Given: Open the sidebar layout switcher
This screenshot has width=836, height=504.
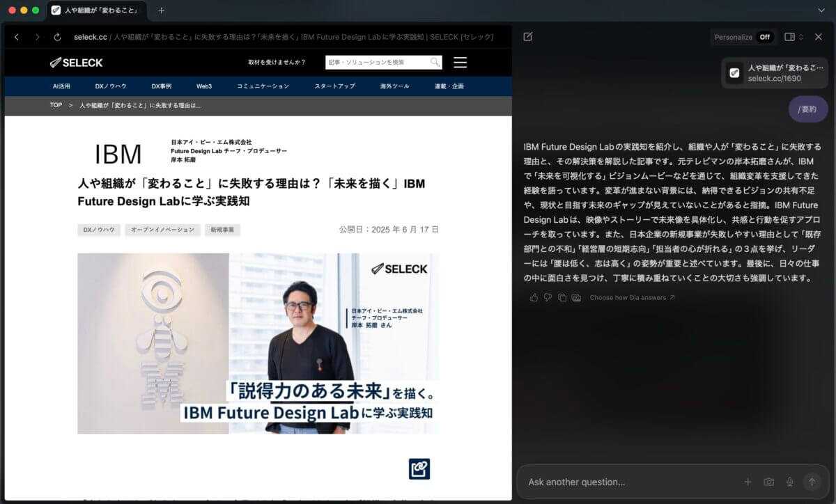Looking at the screenshot, I should click(x=794, y=37).
